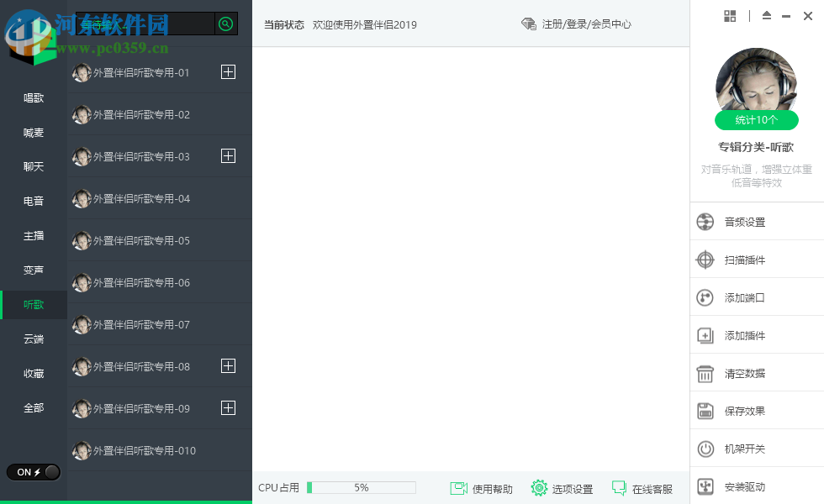
Task: Click the 保存效果 save icon
Action: [x=704, y=410]
